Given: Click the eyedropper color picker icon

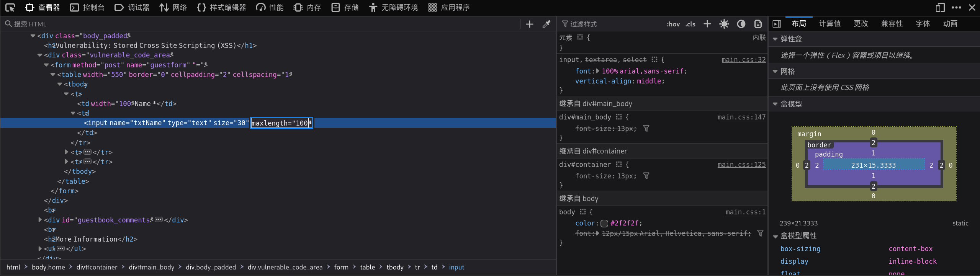Looking at the screenshot, I should pos(546,24).
